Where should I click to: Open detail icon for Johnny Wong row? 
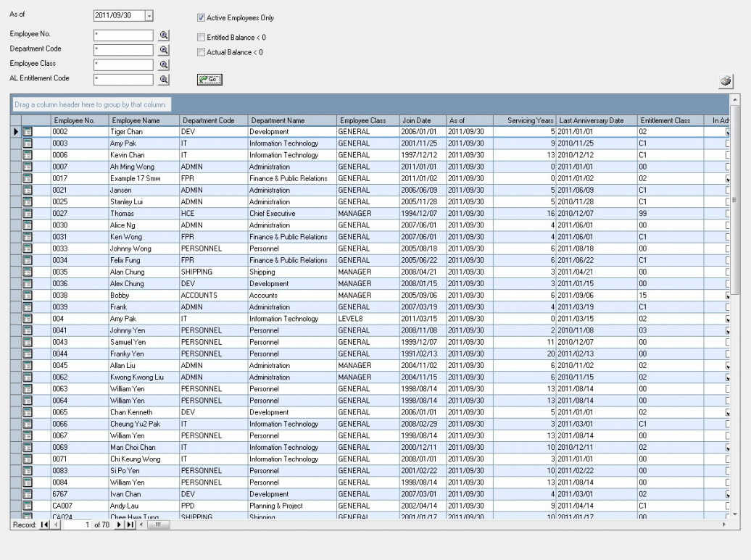[28, 248]
